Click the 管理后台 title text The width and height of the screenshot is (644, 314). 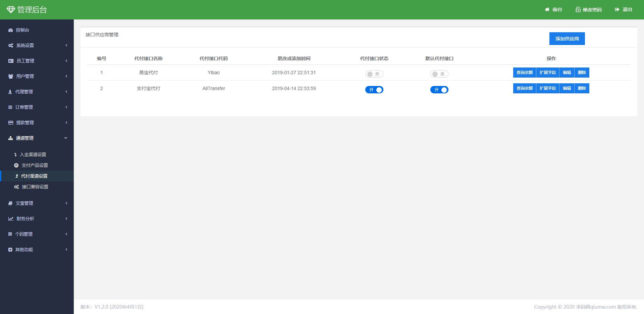32,10
